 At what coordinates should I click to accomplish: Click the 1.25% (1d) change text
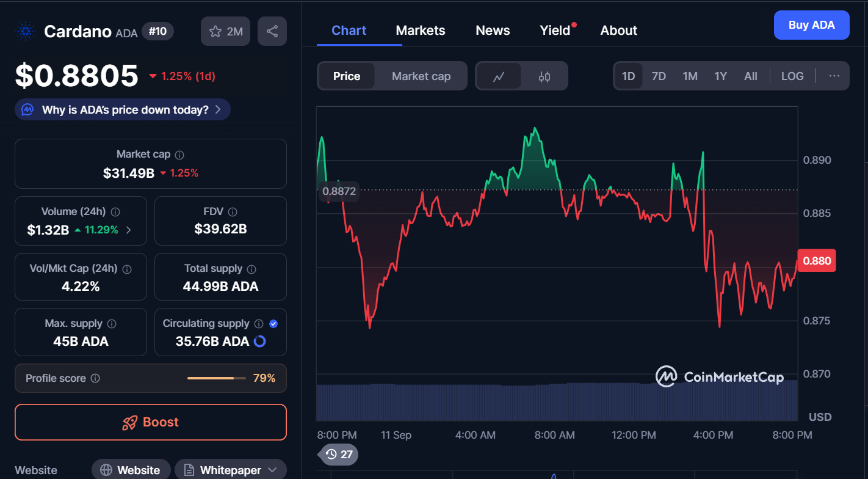[188, 76]
